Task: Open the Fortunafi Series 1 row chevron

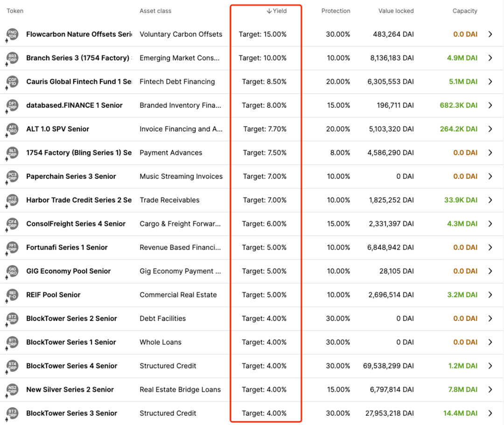Action: click(x=490, y=247)
